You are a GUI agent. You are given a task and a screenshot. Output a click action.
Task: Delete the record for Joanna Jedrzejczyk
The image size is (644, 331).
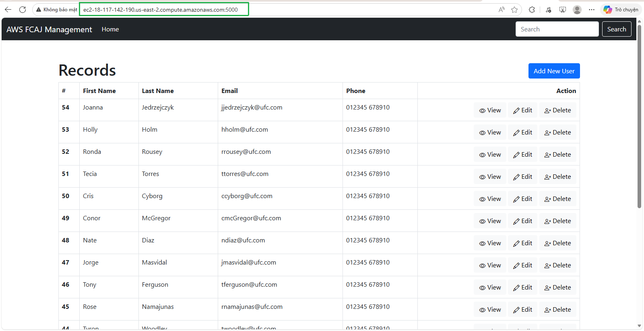557,110
